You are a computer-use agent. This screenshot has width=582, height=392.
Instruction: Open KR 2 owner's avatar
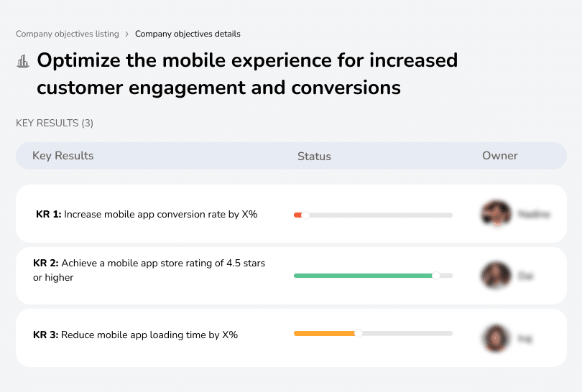click(x=496, y=275)
